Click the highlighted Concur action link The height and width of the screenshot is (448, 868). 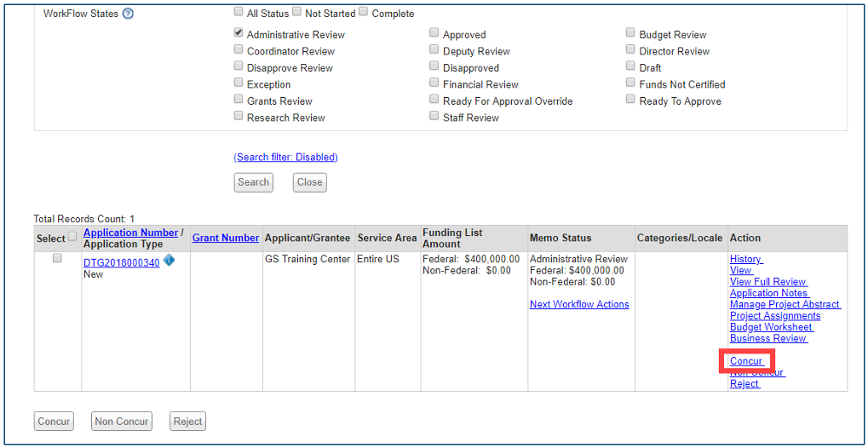(x=746, y=361)
